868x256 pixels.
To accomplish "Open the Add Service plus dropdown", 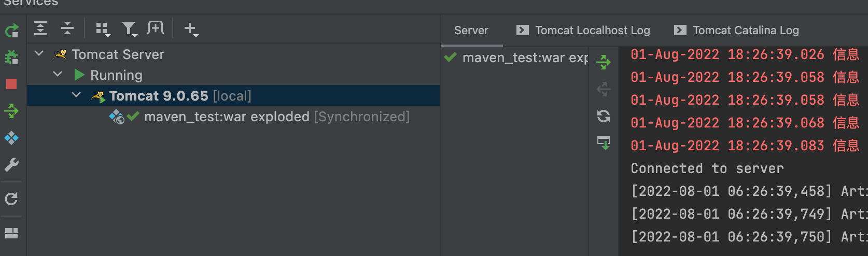I will (x=191, y=29).
